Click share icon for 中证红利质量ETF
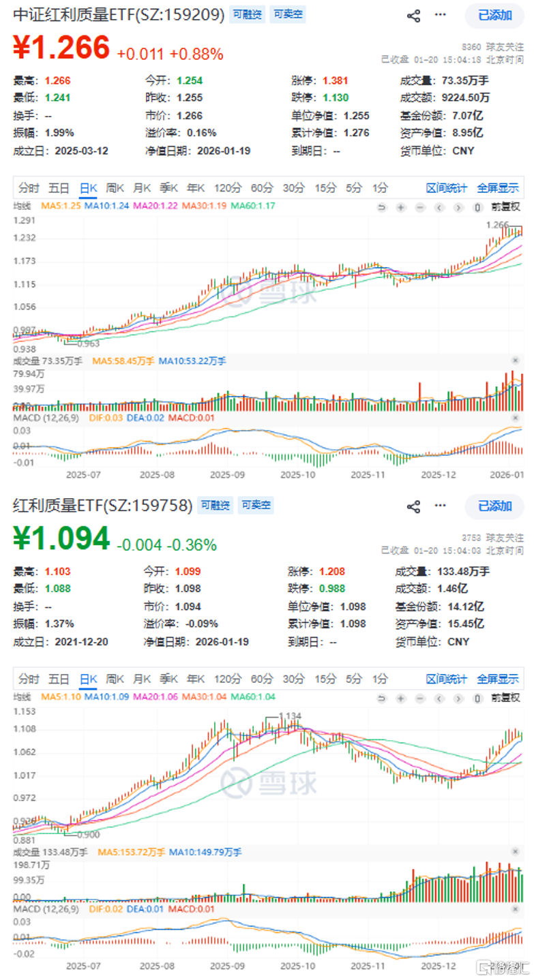Viewport: 534px width, 980px height. pyautogui.click(x=413, y=16)
